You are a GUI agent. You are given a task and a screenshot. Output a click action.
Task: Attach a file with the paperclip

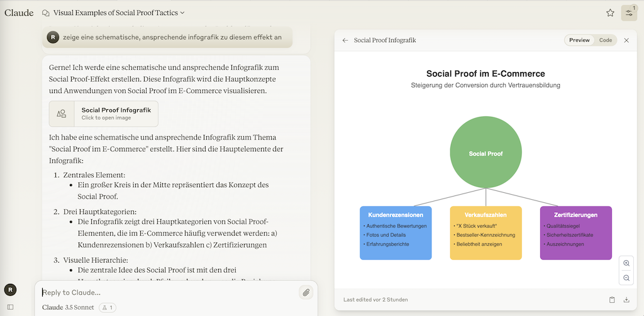coord(306,293)
